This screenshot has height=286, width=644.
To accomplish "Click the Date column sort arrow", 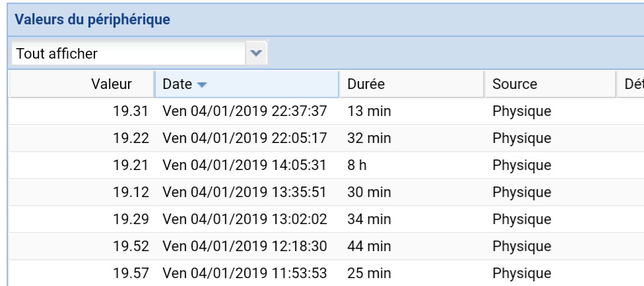I will 202,84.
